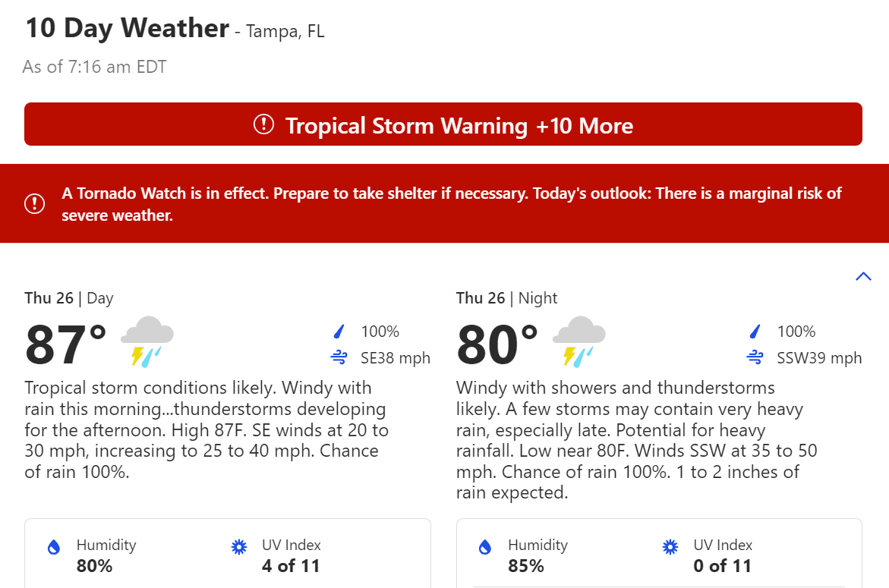Click the daytime UV Index sun icon
Image resolution: width=889 pixels, height=588 pixels.
pyautogui.click(x=239, y=547)
